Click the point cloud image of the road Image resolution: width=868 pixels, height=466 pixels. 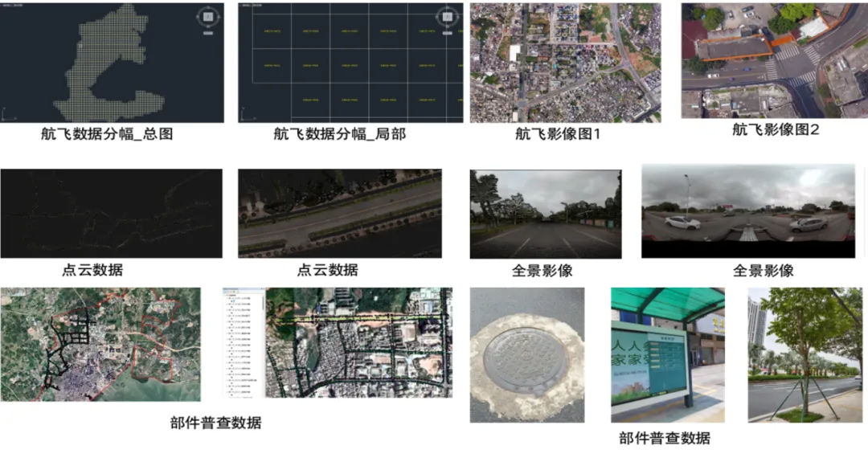click(x=339, y=213)
